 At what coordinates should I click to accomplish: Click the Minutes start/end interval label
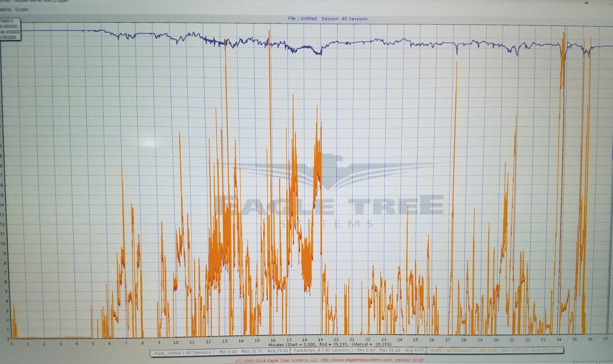[x=329, y=344]
